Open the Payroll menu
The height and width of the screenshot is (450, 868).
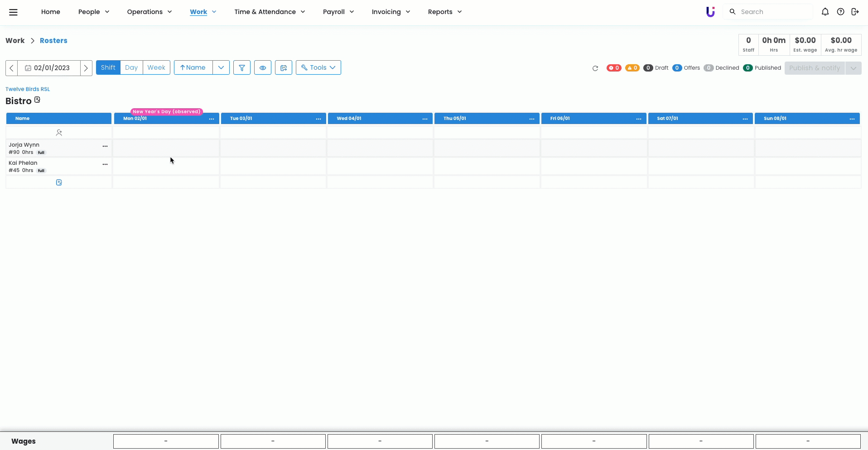pyautogui.click(x=338, y=12)
